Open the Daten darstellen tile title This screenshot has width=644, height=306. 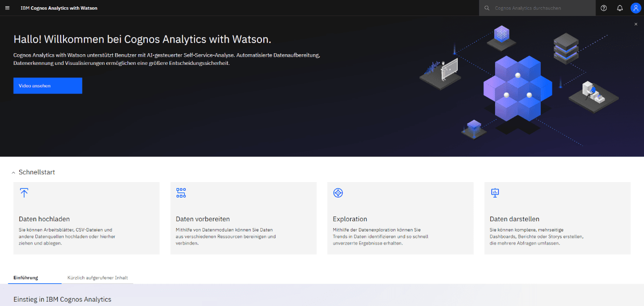pyautogui.click(x=515, y=219)
